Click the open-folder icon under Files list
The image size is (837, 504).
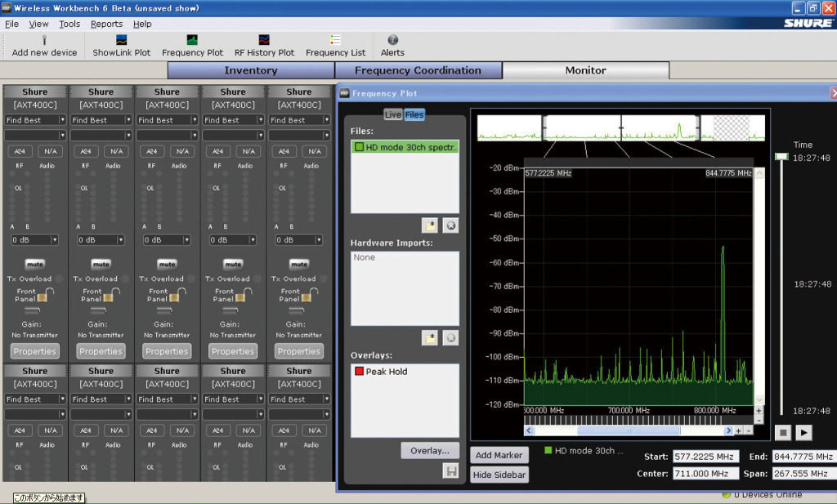point(430,225)
